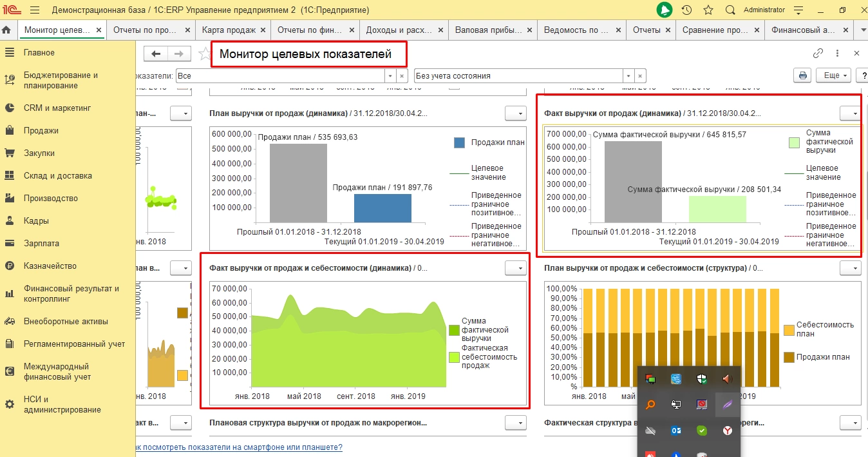Open Outlook icon in system tray
The image size is (868, 457).
[x=675, y=431]
